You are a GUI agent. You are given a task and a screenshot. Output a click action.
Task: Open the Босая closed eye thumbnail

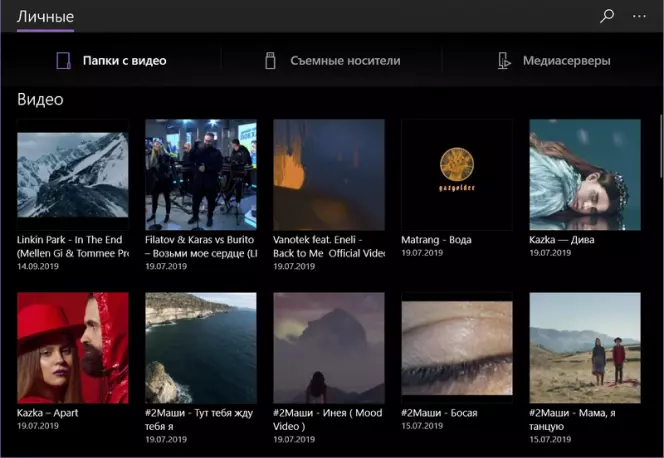click(x=457, y=348)
